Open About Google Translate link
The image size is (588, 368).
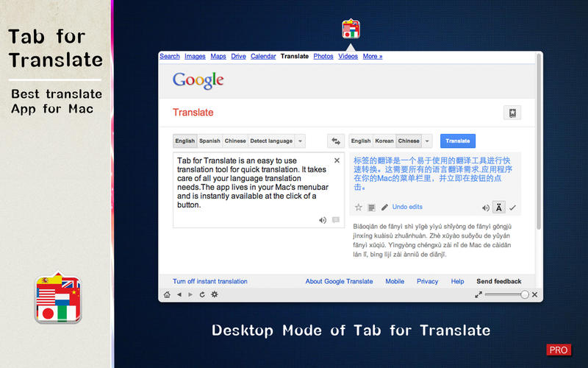tap(339, 281)
